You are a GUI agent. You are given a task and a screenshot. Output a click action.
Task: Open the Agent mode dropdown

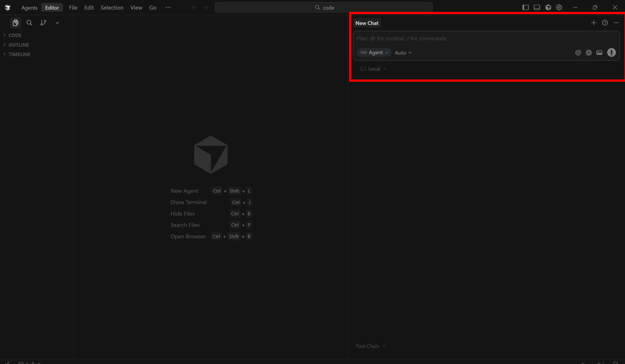(x=374, y=53)
